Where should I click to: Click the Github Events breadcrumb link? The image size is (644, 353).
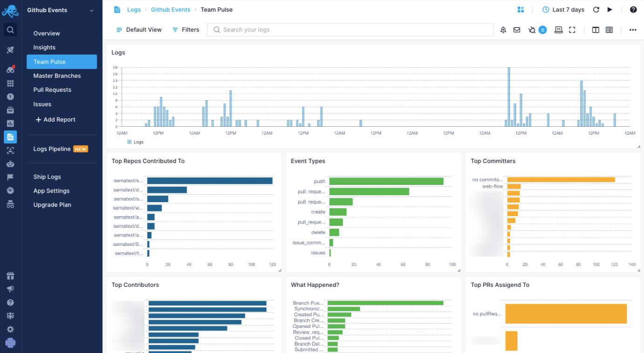point(170,10)
